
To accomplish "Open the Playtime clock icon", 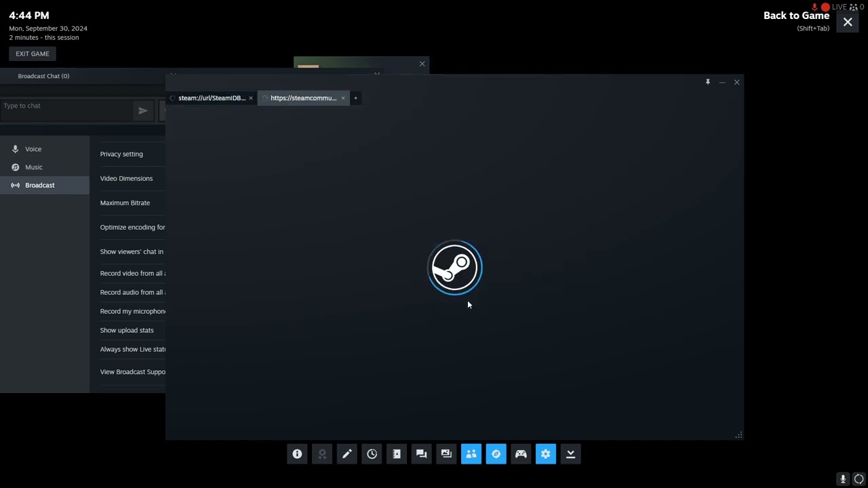I will pyautogui.click(x=372, y=454).
